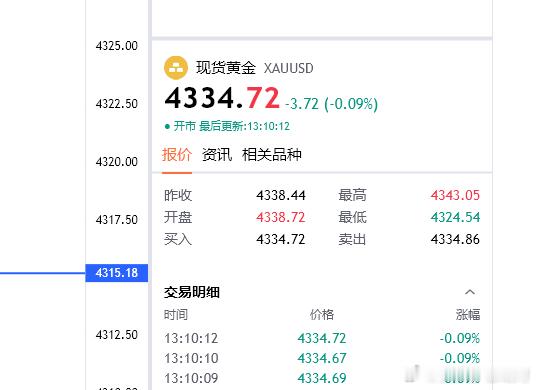The image size is (536, 390).
Task: Click the 4317.50 axis label
Action: (x=117, y=219)
